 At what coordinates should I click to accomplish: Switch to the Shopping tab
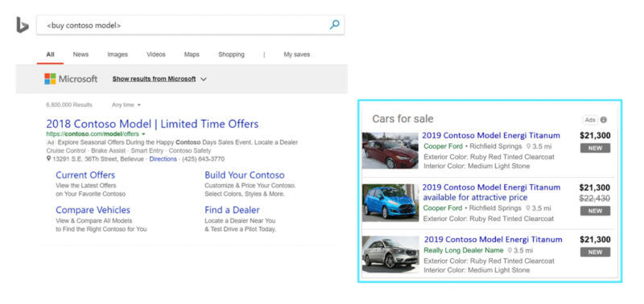coord(231,54)
